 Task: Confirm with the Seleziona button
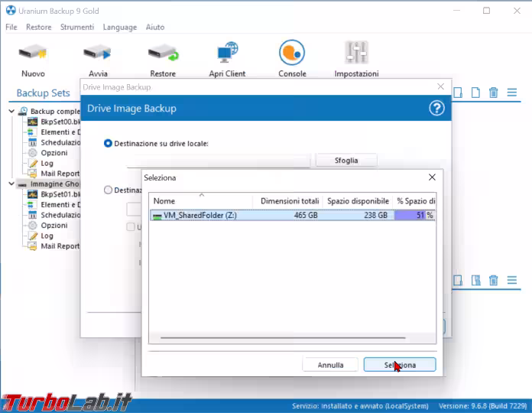(x=400, y=365)
